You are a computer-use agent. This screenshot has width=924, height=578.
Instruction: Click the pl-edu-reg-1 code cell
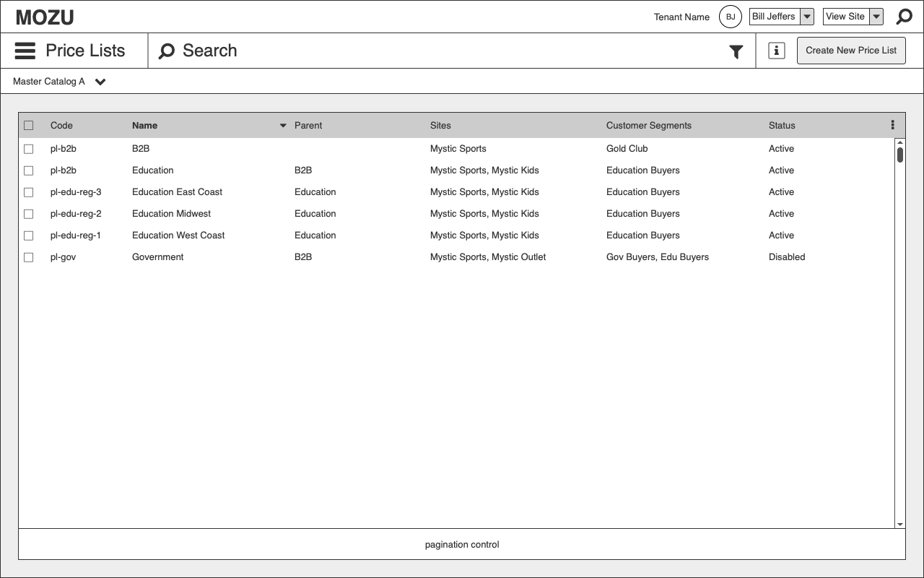[76, 236]
